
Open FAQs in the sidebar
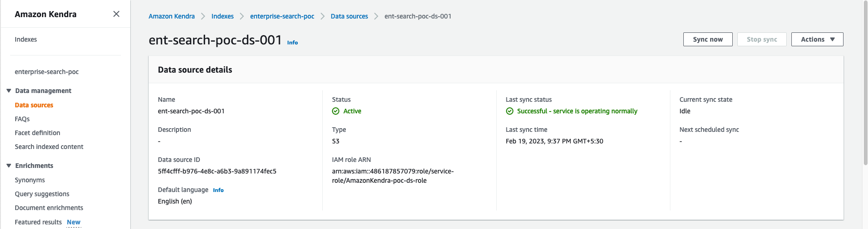[22, 119]
